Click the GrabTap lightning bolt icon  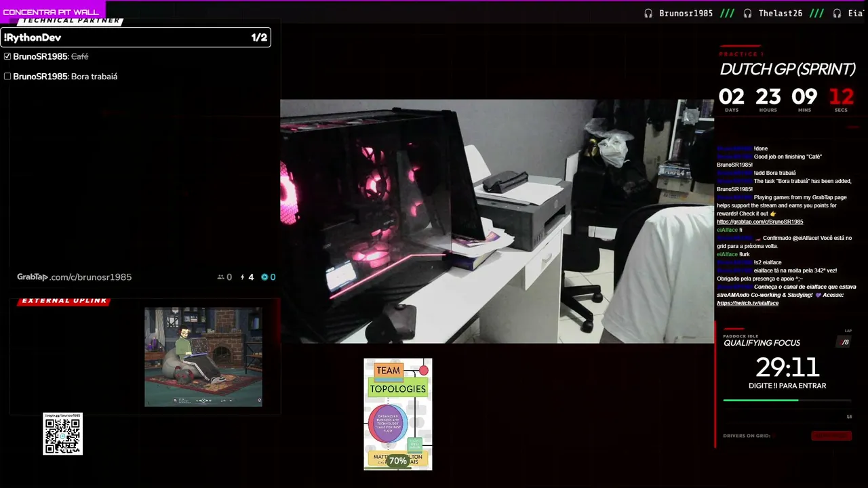tap(243, 277)
